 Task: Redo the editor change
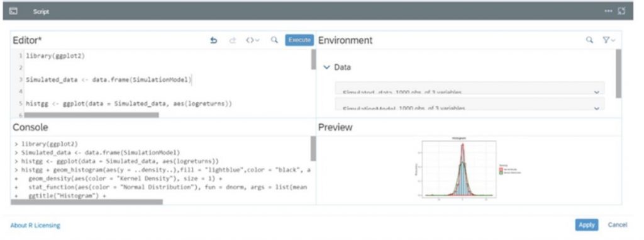click(x=233, y=40)
